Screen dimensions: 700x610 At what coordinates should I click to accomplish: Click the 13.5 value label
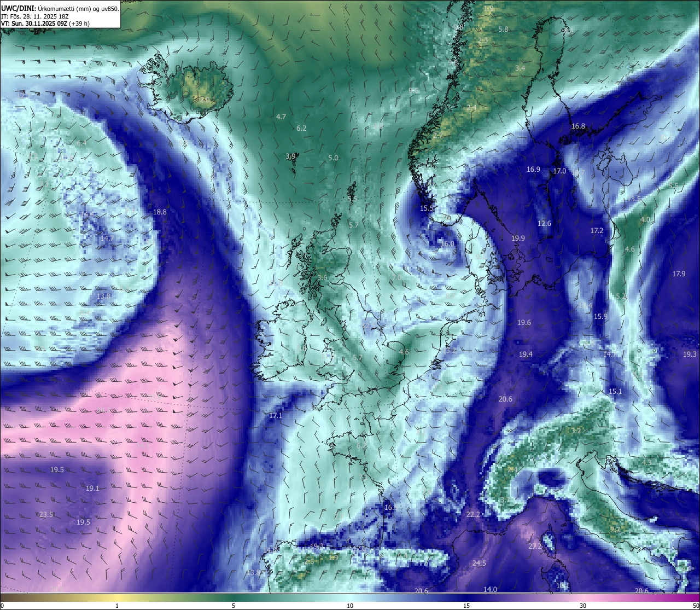point(634,199)
